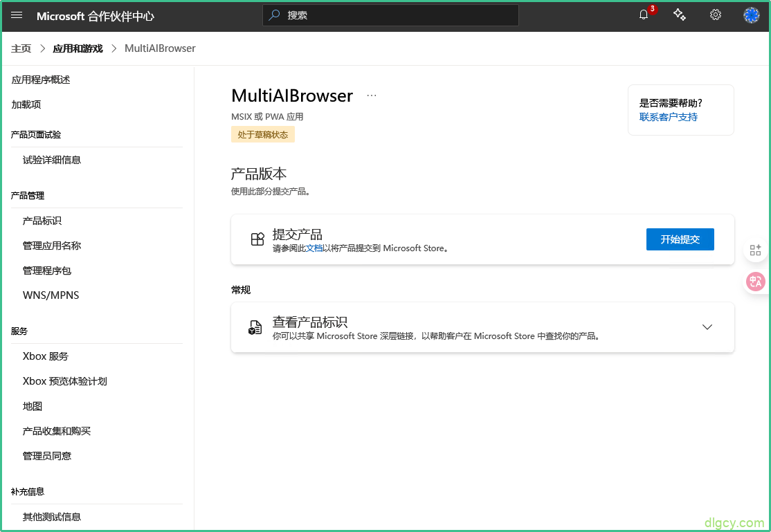771x532 pixels.
Task: Select 应用程序概述 in sidebar
Action: pyautogui.click(x=41, y=80)
